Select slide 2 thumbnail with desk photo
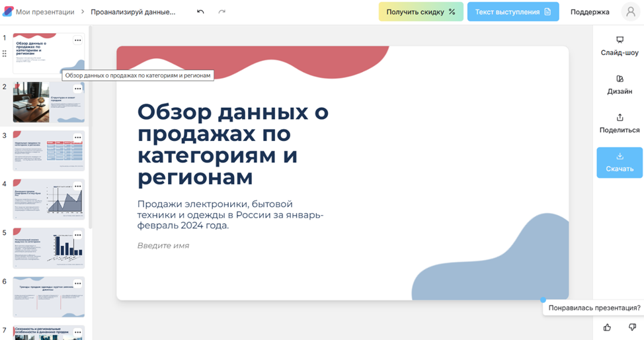This screenshot has width=644, height=340. [48, 102]
